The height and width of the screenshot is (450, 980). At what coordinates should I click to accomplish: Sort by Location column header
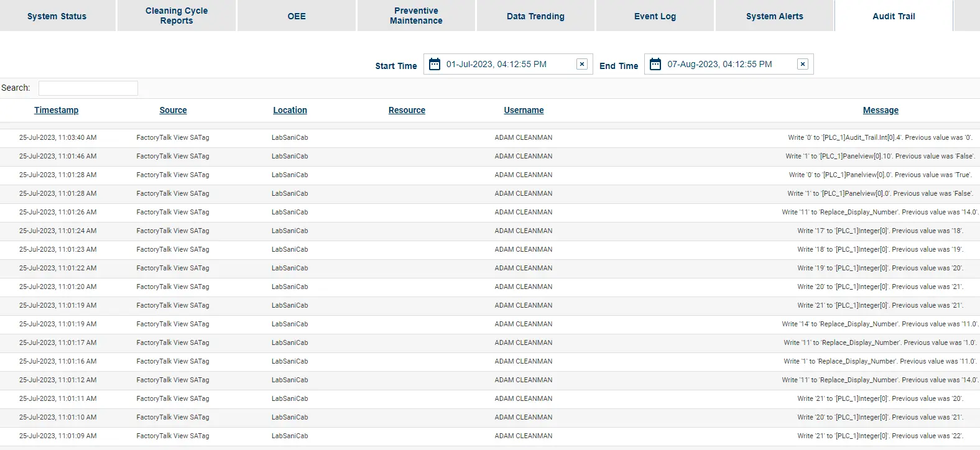[x=290, y=110]
